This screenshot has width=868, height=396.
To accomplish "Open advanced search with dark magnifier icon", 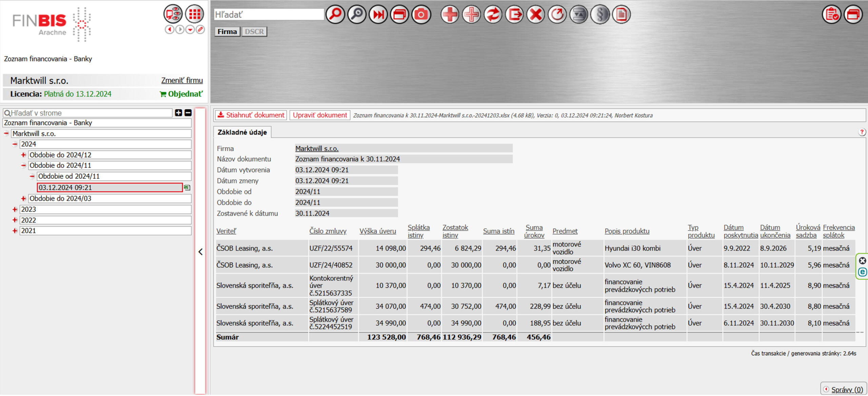I will 357,15.
